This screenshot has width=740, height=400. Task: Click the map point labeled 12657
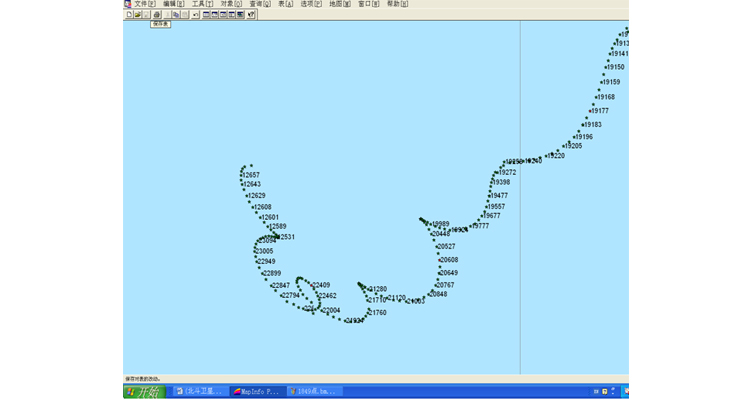point(242,175)
